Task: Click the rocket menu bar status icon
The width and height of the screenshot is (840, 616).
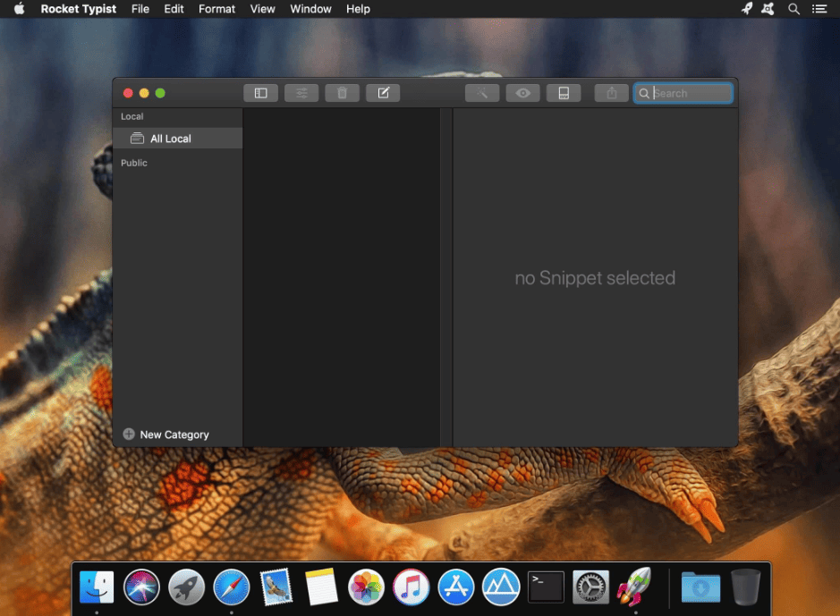Action: tap(747, 9)
